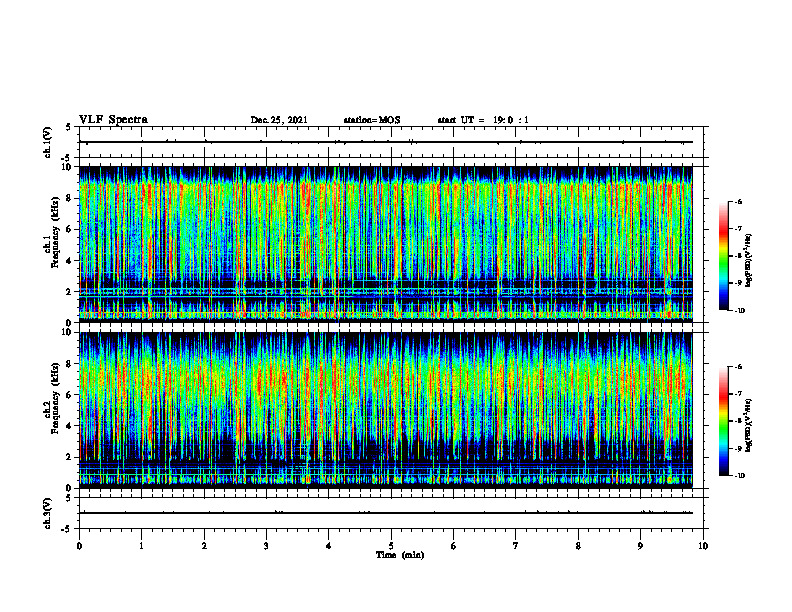
Task: Click time axis tick label "0"
Action: pyautogui.click(x=79, y=546)
